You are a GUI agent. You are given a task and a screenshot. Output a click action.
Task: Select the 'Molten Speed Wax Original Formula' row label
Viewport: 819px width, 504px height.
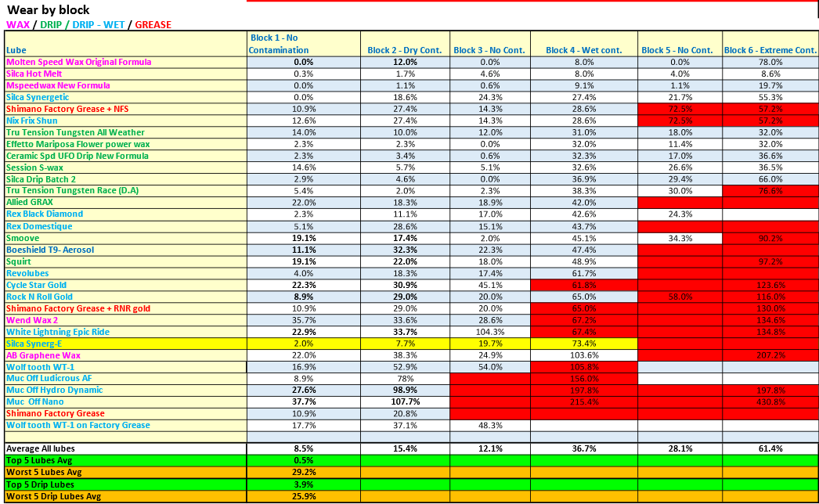click(79, 62)
